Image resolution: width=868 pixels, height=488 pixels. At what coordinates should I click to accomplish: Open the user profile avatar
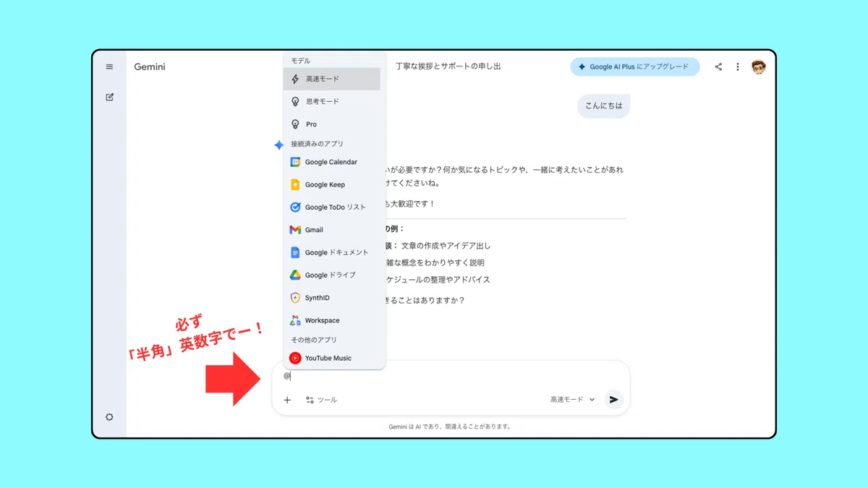[758, 67]
